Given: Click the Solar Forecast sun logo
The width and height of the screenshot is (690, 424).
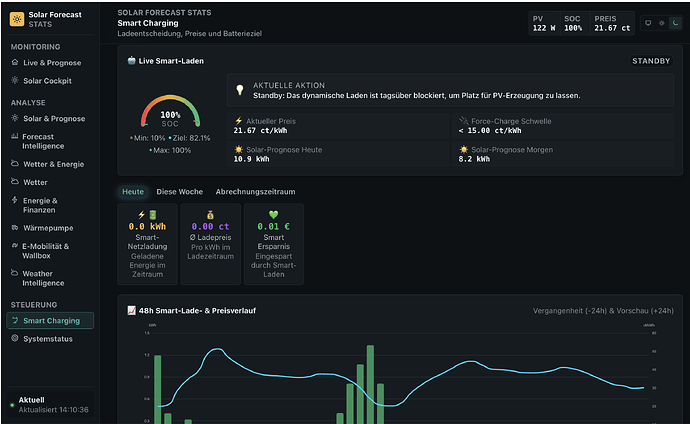Looking at the screenshot, I should coord(17,19).
